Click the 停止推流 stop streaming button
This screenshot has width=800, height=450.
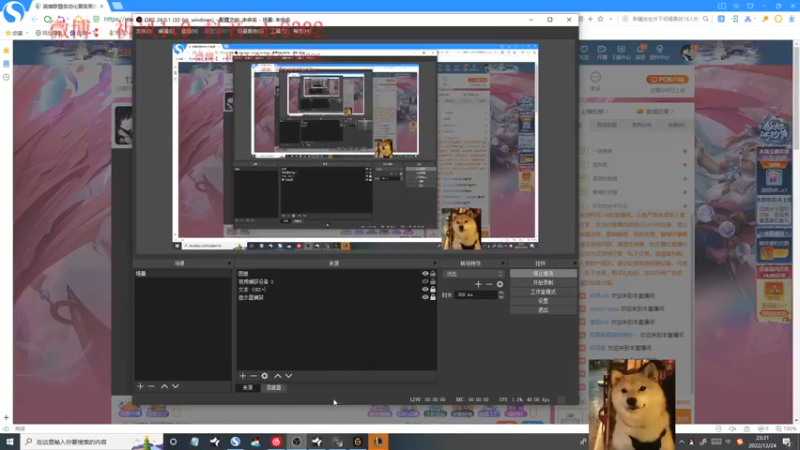(x=543, y=273)
